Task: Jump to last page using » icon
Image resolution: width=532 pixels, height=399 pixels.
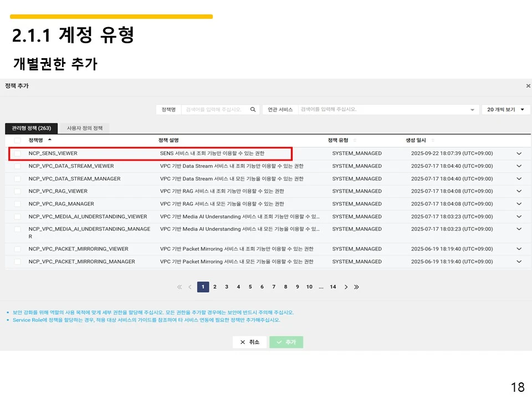Action: [x=356, y=287]
